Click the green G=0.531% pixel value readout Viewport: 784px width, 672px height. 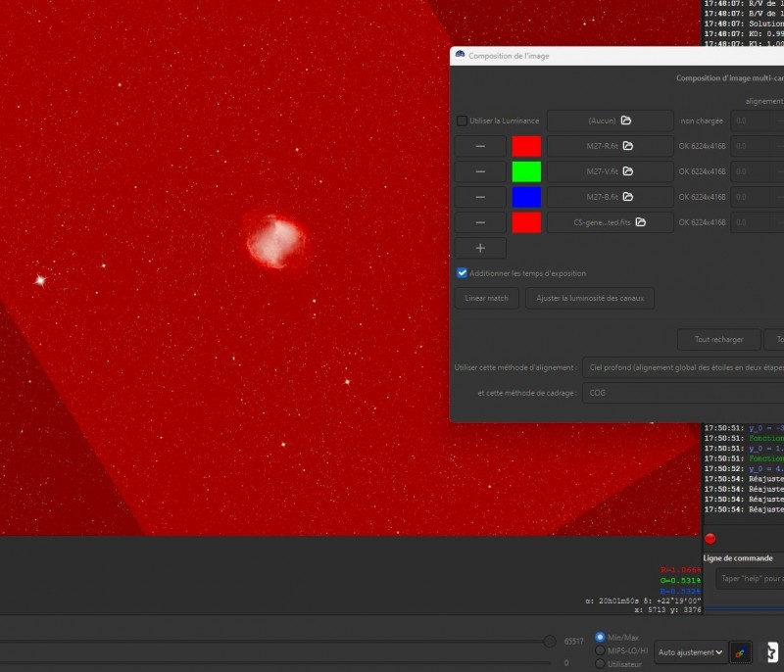tap(680, 581)
